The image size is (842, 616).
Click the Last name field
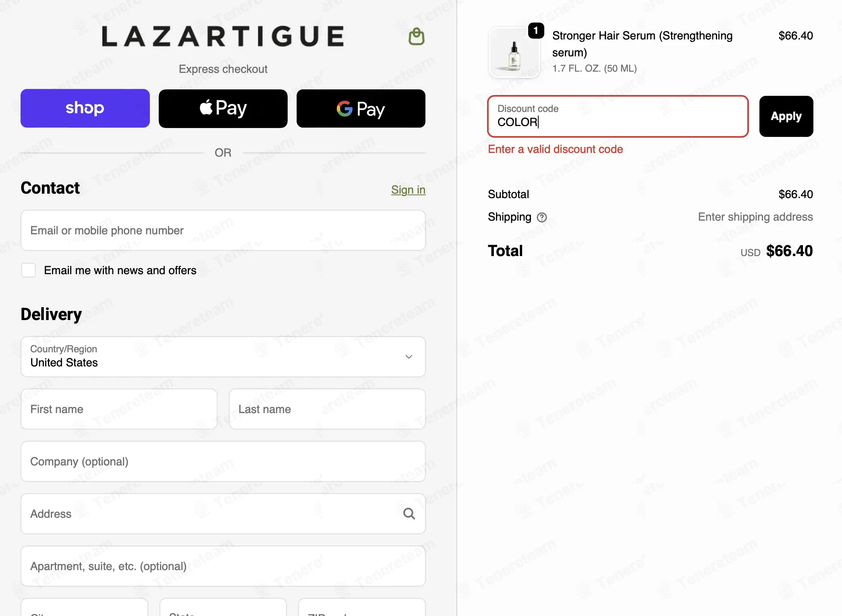coord(327,409)
